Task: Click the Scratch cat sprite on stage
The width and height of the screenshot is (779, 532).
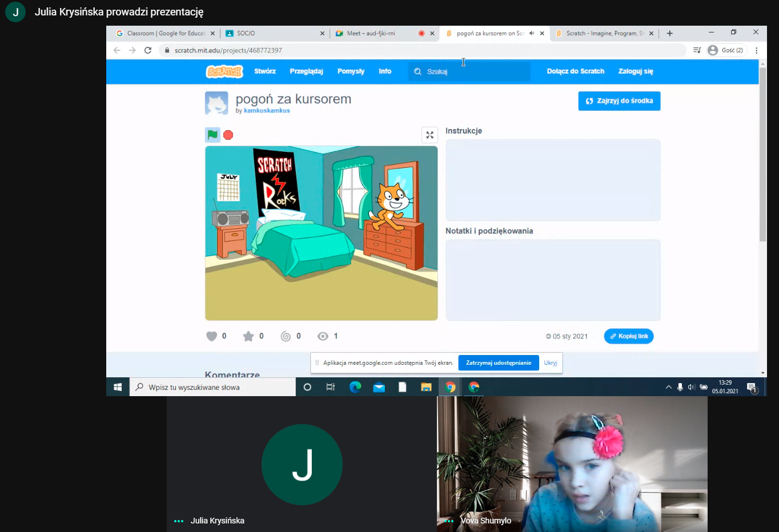Action: click(391, 205)
